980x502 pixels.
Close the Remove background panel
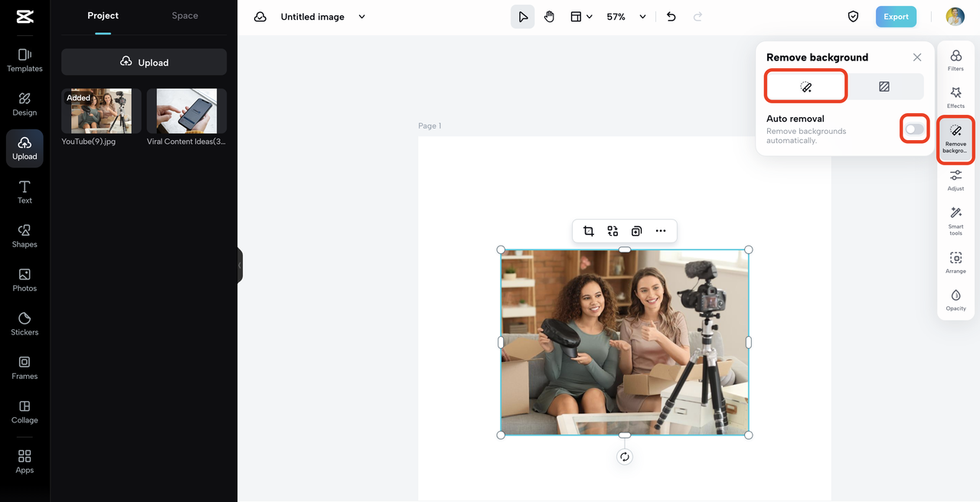(x=917, y=57)
